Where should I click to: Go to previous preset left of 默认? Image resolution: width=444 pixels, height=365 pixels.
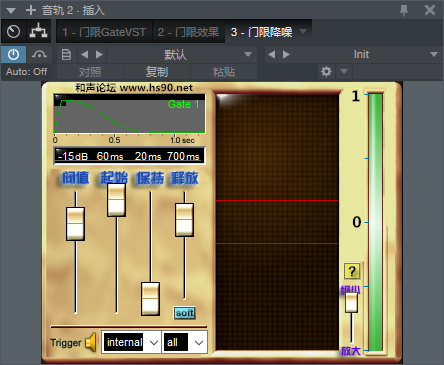[x=85, y=54]
